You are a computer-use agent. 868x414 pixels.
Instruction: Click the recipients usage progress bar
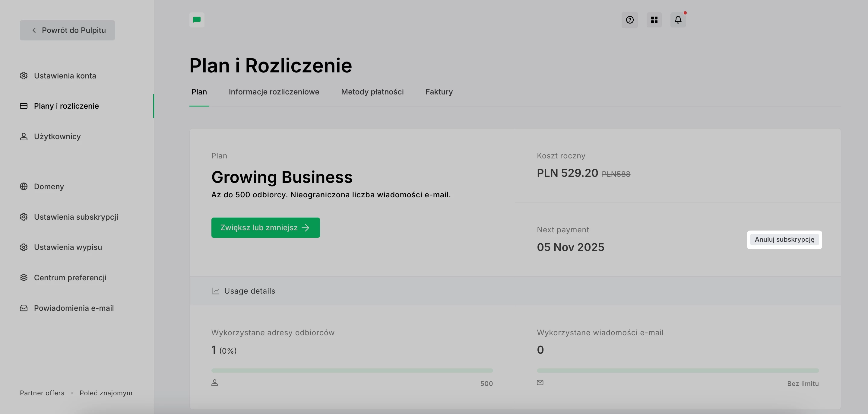point(352,371)
